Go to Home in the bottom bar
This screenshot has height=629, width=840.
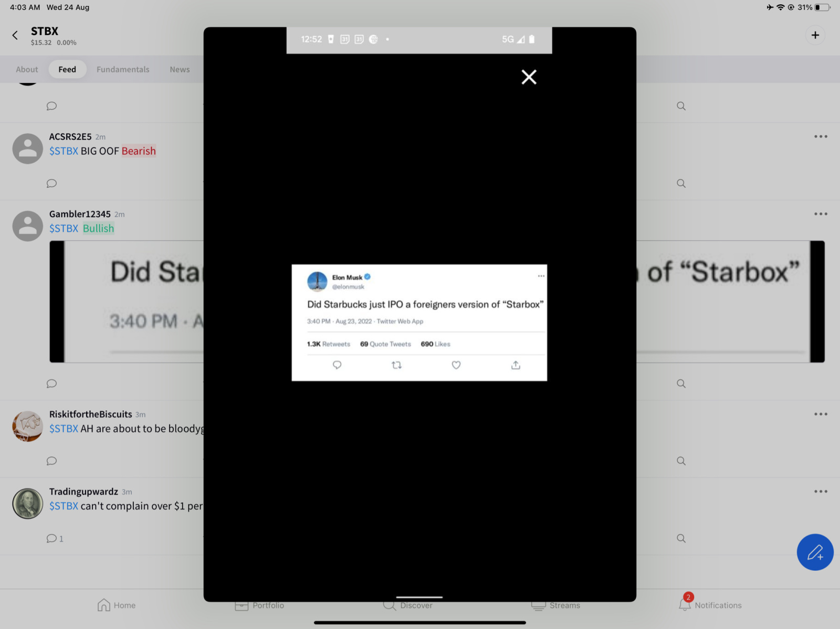117,605
